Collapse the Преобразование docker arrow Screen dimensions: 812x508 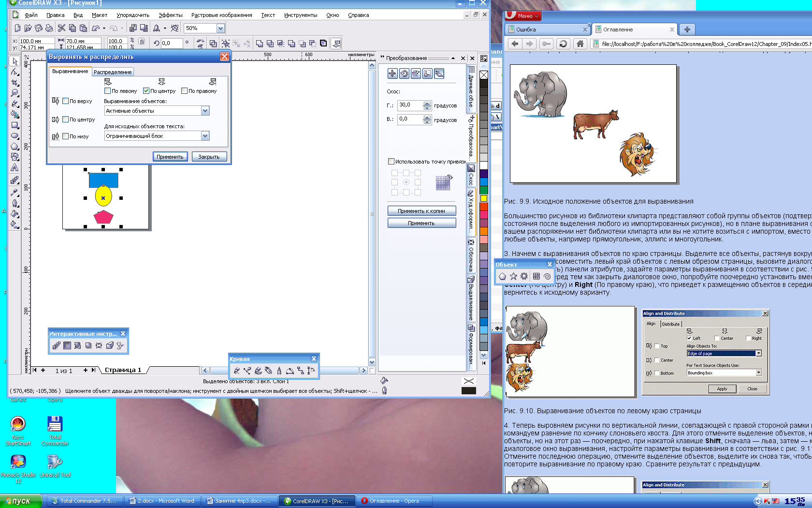point(453,58)
